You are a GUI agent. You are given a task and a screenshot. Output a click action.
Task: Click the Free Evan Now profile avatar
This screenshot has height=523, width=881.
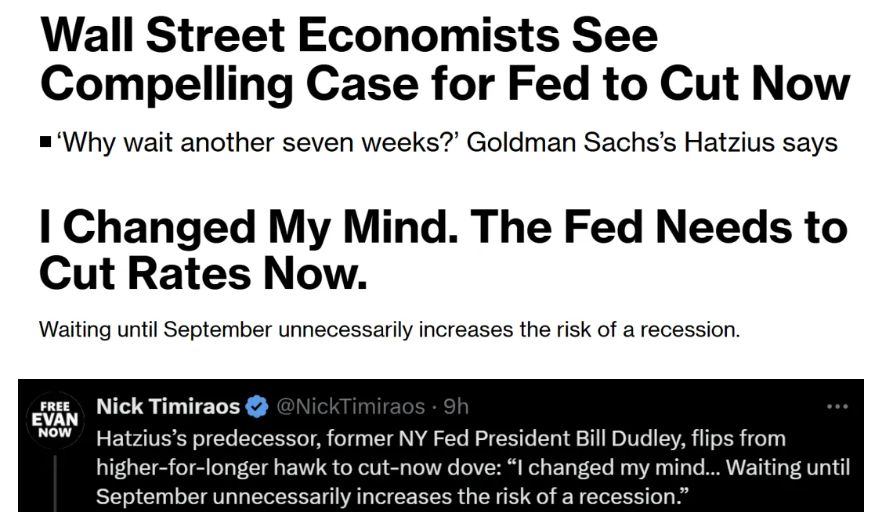point(55,420)
